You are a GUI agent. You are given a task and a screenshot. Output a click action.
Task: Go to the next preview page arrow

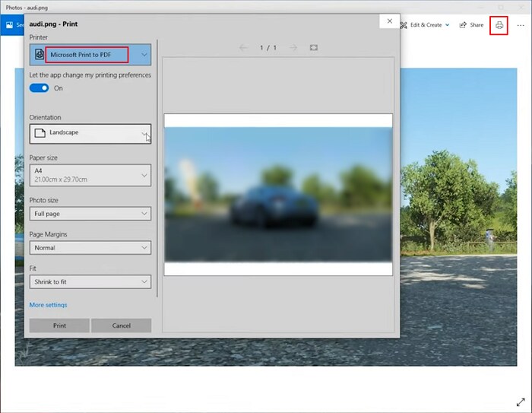pos(293,48)
